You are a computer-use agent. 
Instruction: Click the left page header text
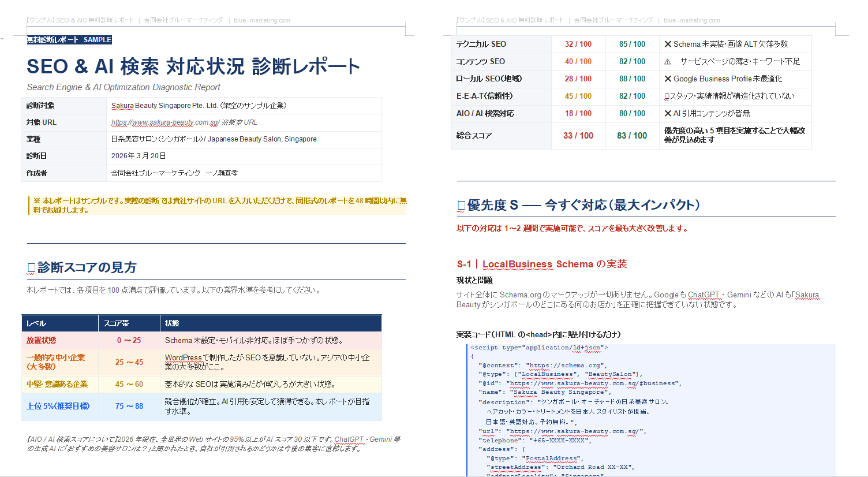158,20
